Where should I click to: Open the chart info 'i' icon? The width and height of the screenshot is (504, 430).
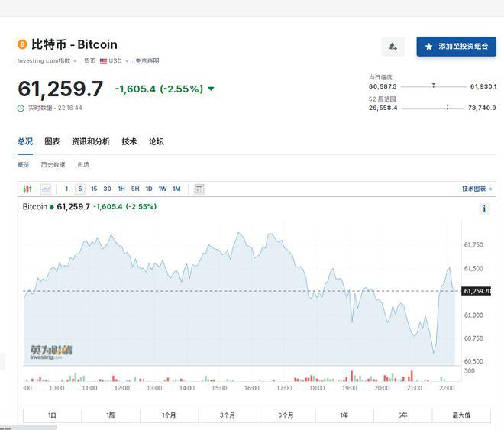coord(484,209)
